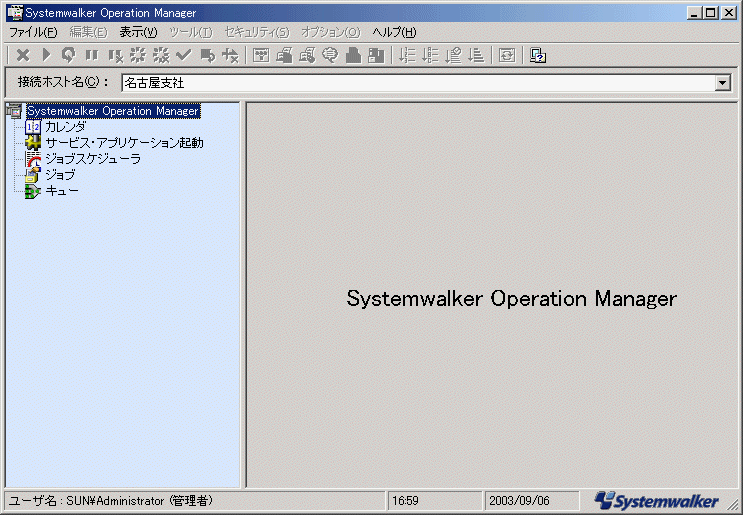Select the ジョブ tree item
Image resolution: width=743 pixels, height=515 pixels.
60,175
